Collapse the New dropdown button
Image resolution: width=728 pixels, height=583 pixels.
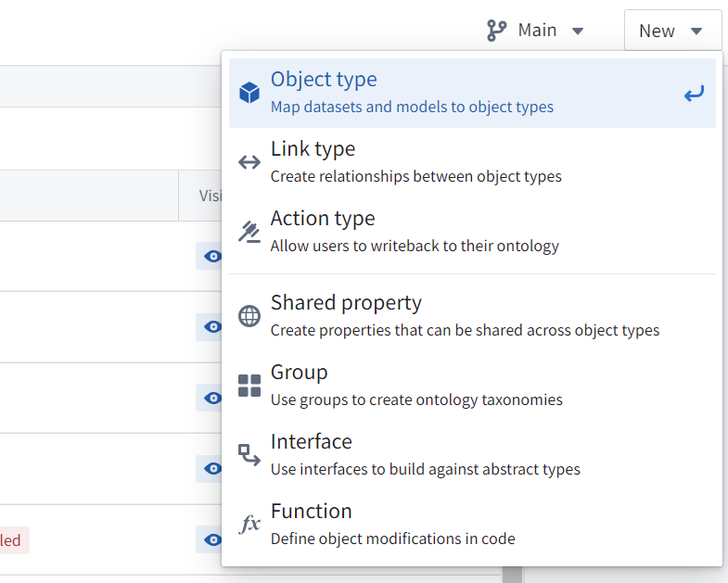click(x=672, y=31)
